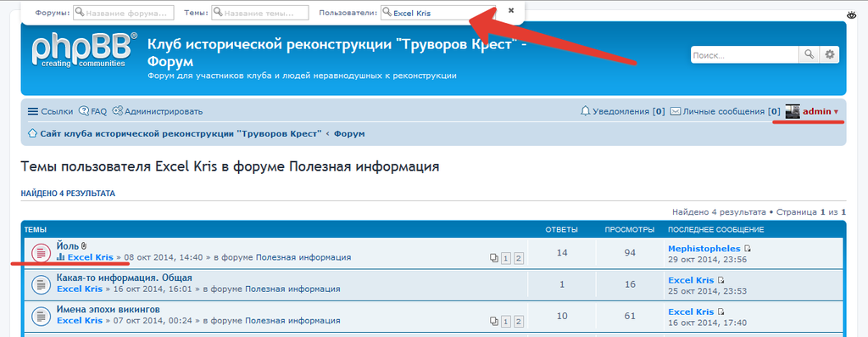
Task: Open the Ссылки menu
Action: (x=50, y=111)
